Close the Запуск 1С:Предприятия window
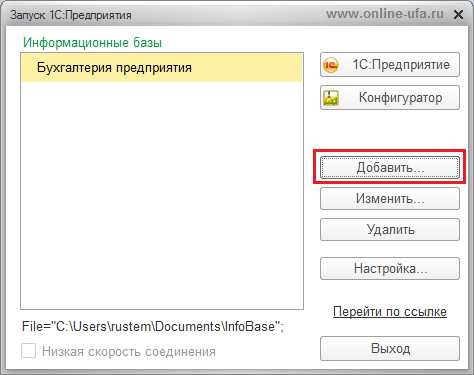Viewport: 474px width, 375px height. point(459,15)
